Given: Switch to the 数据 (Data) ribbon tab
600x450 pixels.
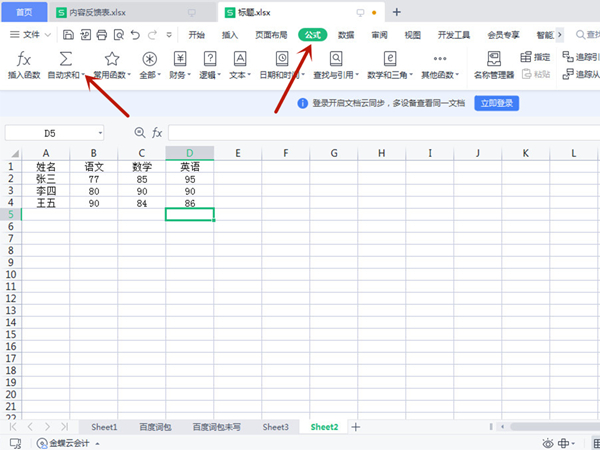Looking at the screenshot, I should click(x=346, y=35).
